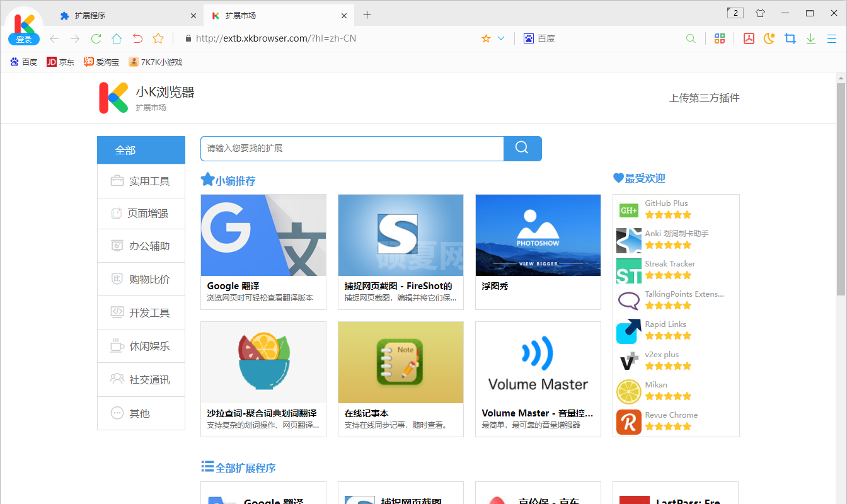Click the orange undo closed tab icon
Viewport: 847px width, 504px height.
pos(137,38)
